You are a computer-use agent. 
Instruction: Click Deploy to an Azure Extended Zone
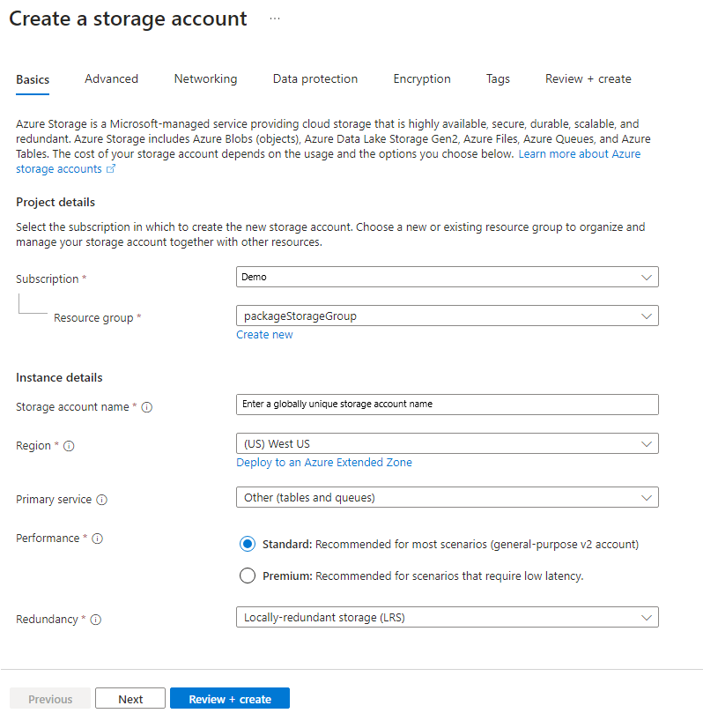tap(323, 462)
